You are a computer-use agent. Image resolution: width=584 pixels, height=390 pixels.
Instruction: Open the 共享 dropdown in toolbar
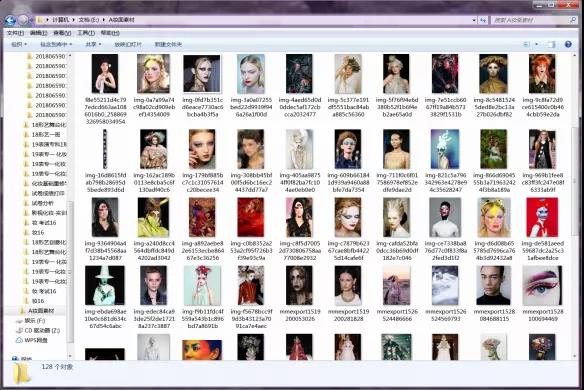pyautogui.click(x=93, y=44)
